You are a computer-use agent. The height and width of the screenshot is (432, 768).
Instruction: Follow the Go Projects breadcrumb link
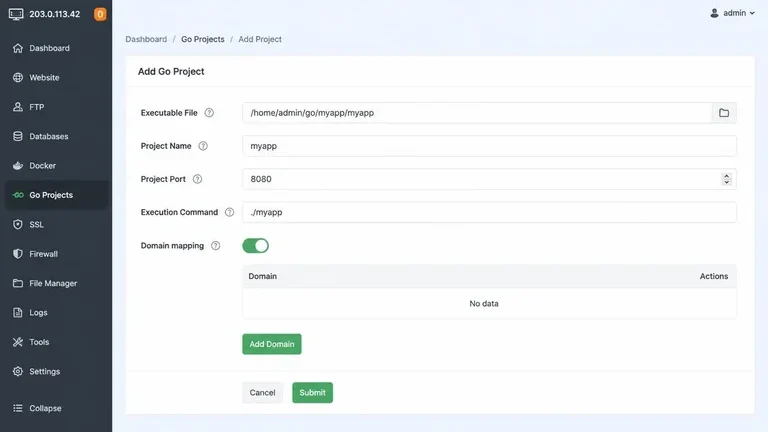[x=203, y=39]
